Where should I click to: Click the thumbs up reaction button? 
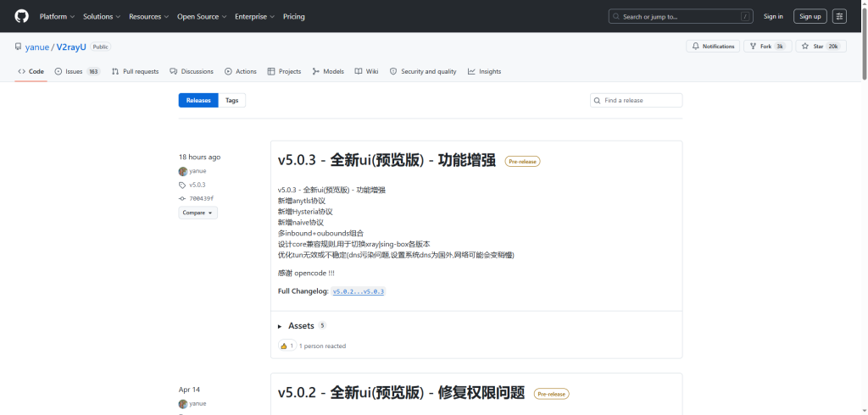point(287,346)
